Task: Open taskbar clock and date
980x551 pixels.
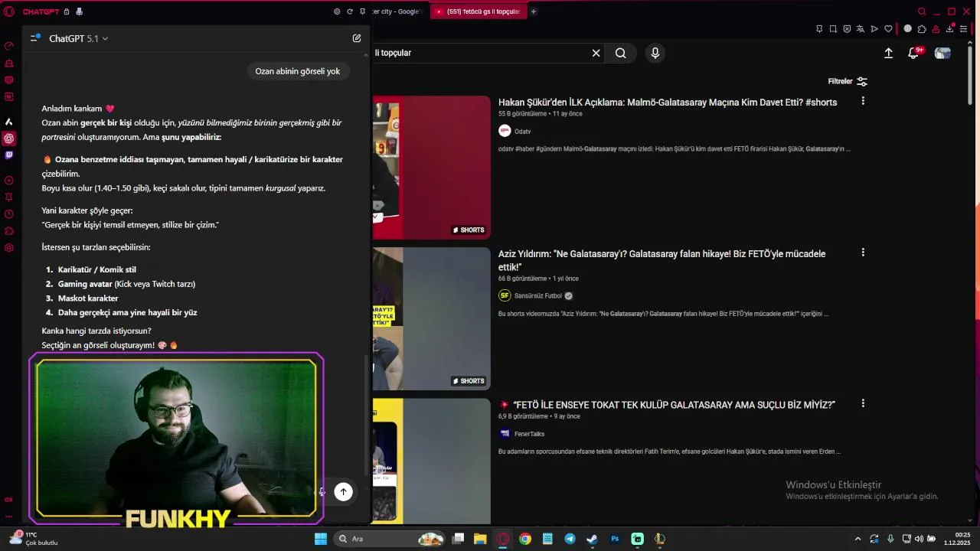Action: tap(957, 539)
